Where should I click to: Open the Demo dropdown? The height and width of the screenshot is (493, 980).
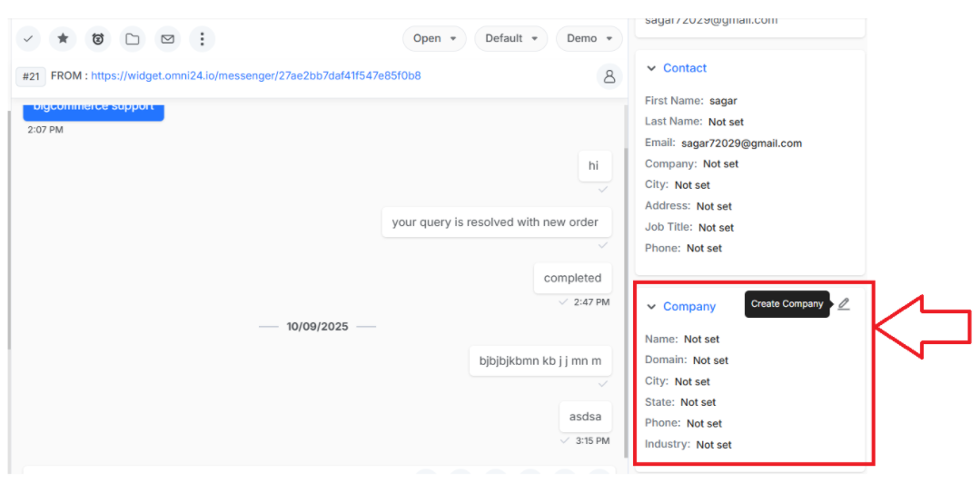click(x=589, y=39)
